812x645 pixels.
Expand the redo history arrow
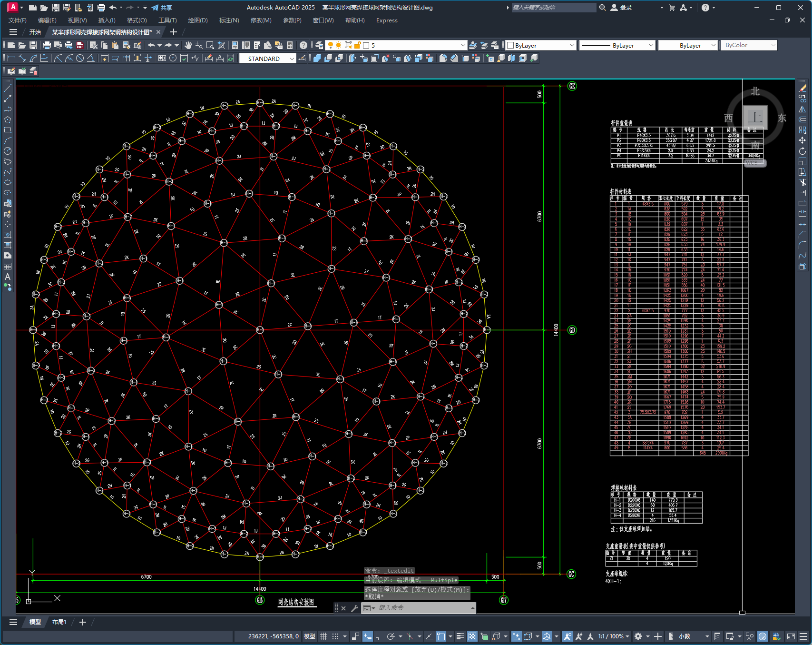(x=176, y=45)
